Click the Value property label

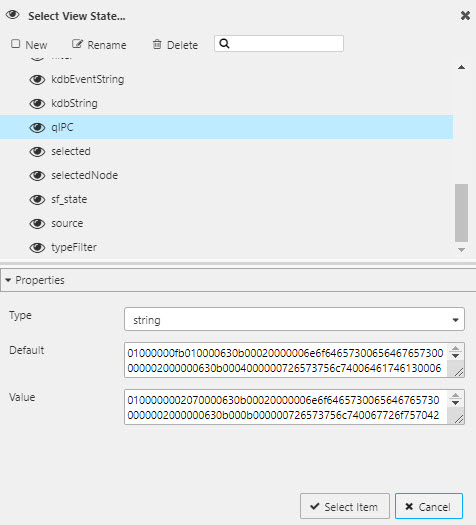pyautogui.click(x=22, y=397)
